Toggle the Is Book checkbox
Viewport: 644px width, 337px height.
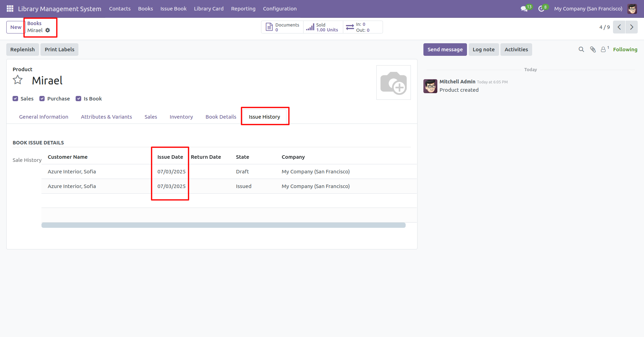(x=78, y=99)
